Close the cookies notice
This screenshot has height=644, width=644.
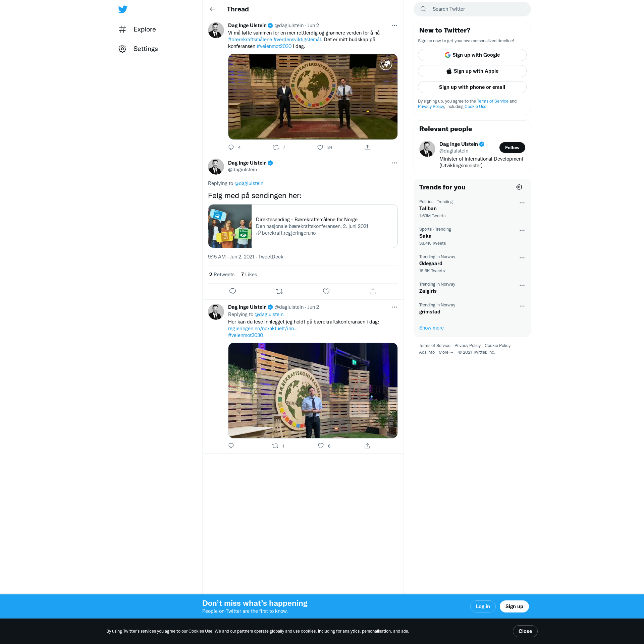[525, 631]
